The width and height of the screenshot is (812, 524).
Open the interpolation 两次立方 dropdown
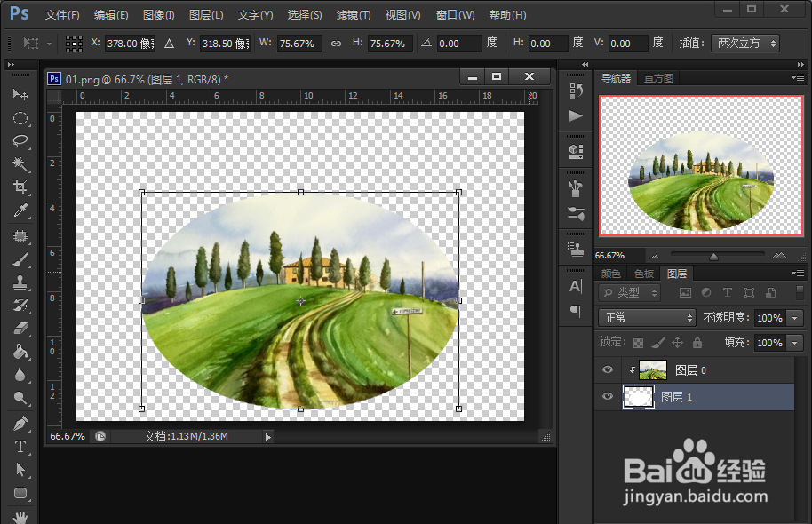click(745, 44)
